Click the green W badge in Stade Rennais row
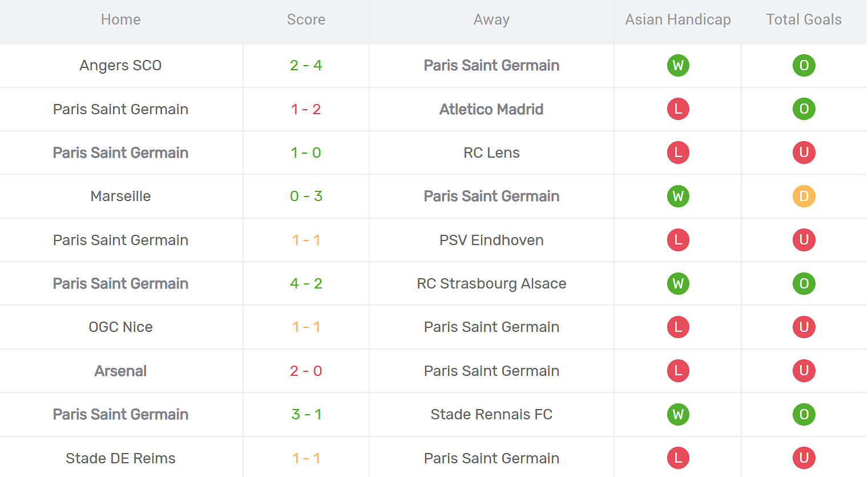Image resolution: width=868 pixels, height=477 pixels. click(678, 414)
